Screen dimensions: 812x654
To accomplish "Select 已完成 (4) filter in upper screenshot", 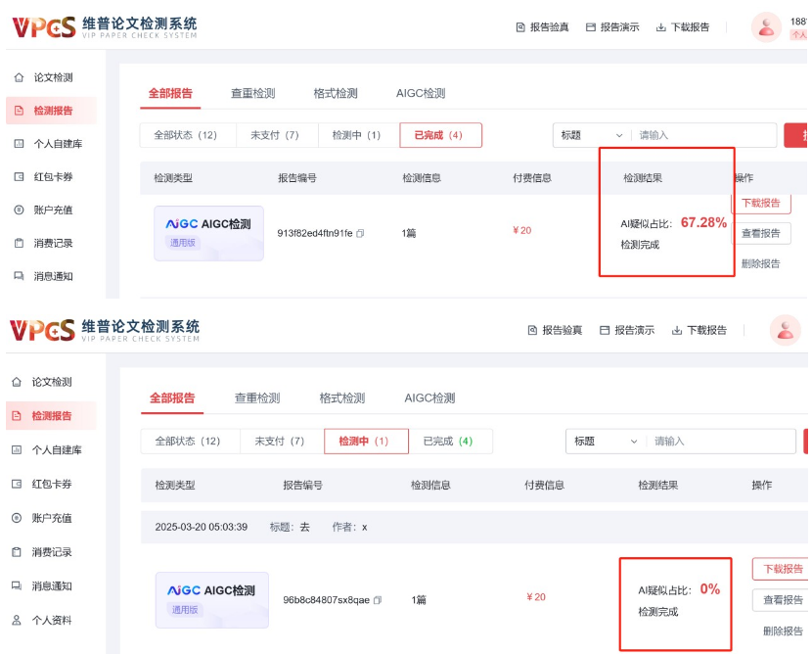I will coord(440,135).
